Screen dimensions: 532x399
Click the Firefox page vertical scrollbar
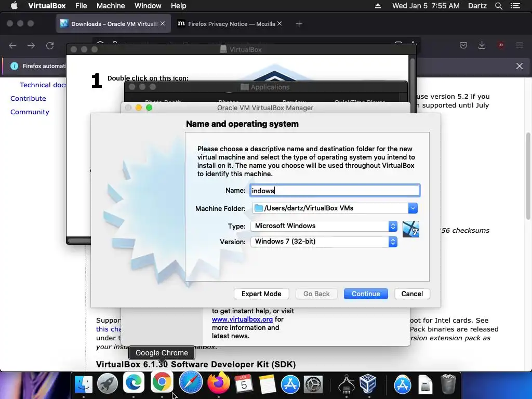[528, 176]
